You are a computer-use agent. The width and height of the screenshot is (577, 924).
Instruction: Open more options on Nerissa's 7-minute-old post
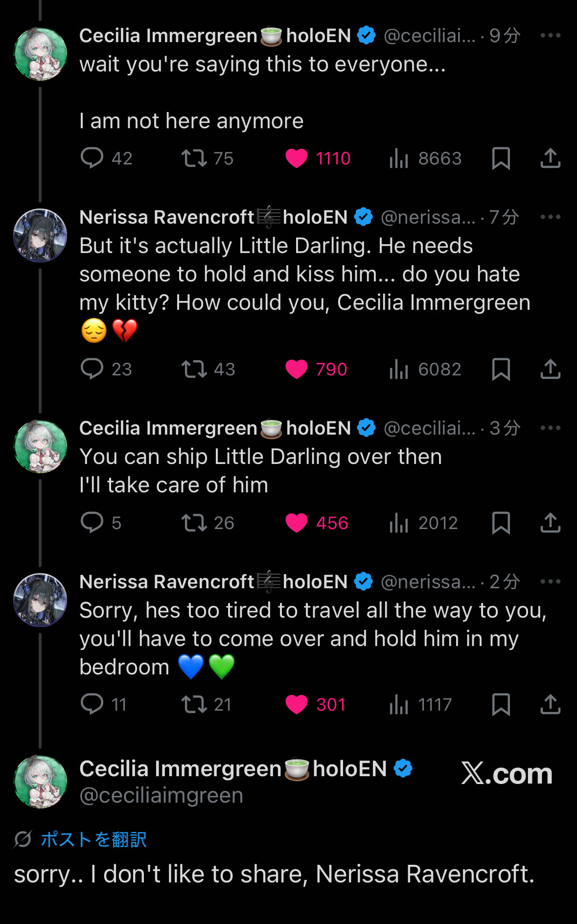pyautogui.click(x=550, y=217)
